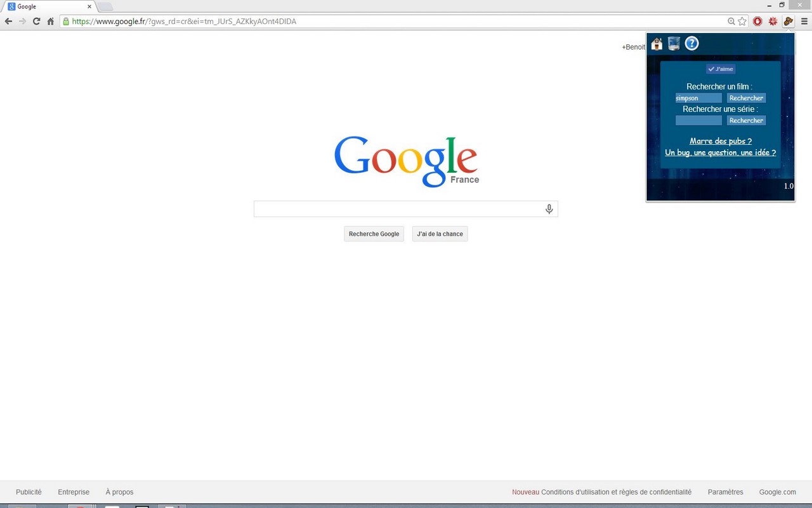
Task: Open the Paramètres footer link
Action: [x=725, y=492]
